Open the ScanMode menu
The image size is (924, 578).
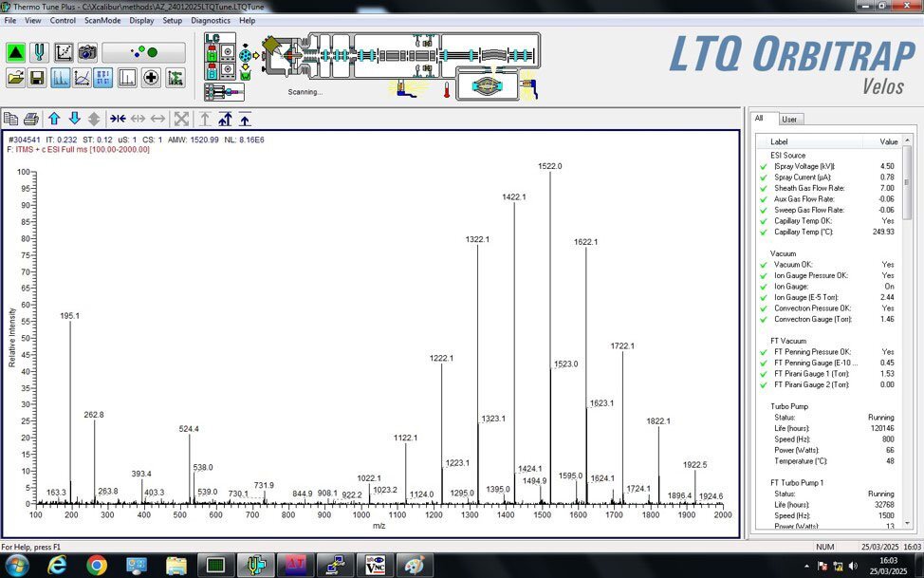[x=102, y=20]
